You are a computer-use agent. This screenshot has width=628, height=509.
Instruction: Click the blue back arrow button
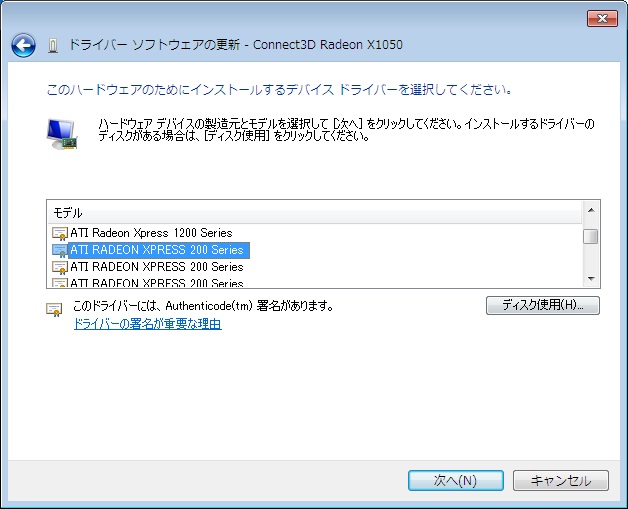tap(23, 45)
